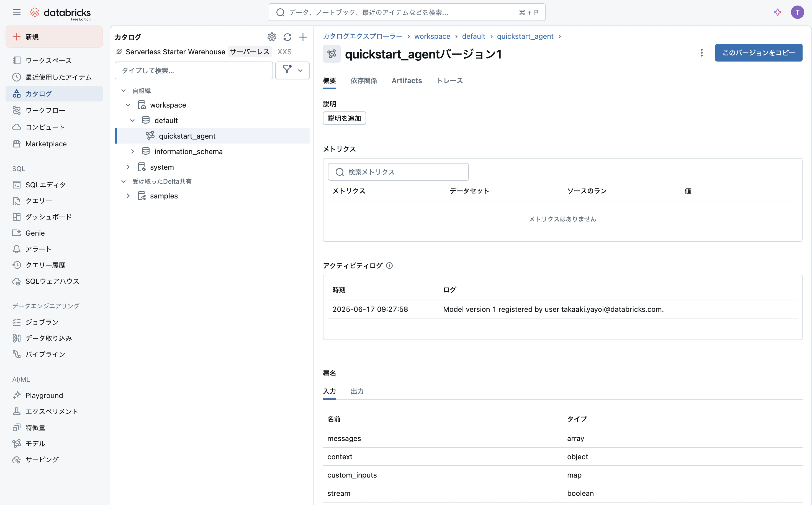Switch to the トレース tab
812x505 pixels.
click(449, 81)
